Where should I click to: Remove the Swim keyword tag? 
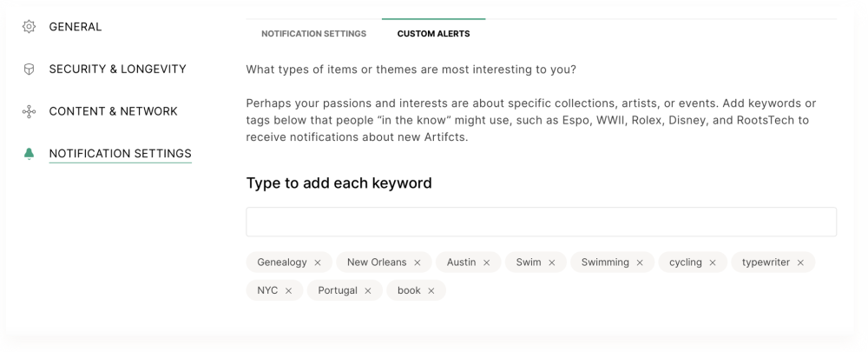[551, 262]
